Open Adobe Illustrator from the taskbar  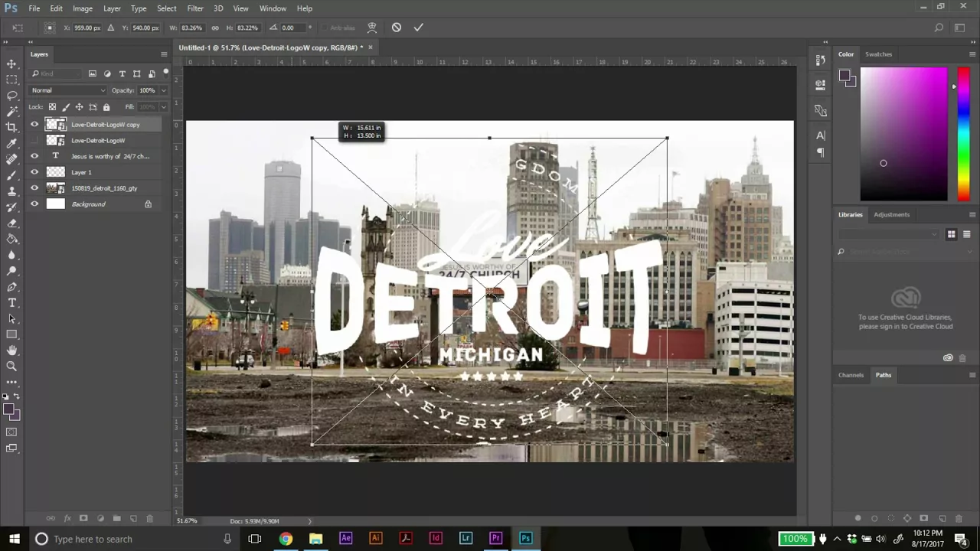[375, 539]
